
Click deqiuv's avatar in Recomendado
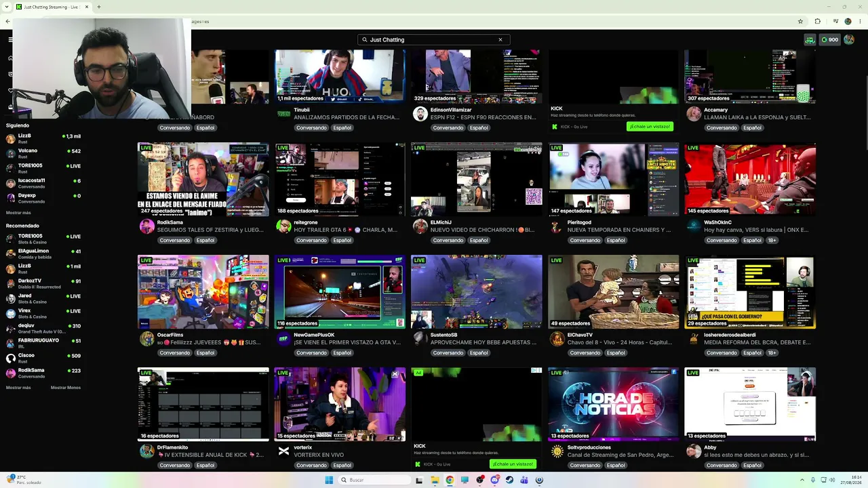coord(11,329)
